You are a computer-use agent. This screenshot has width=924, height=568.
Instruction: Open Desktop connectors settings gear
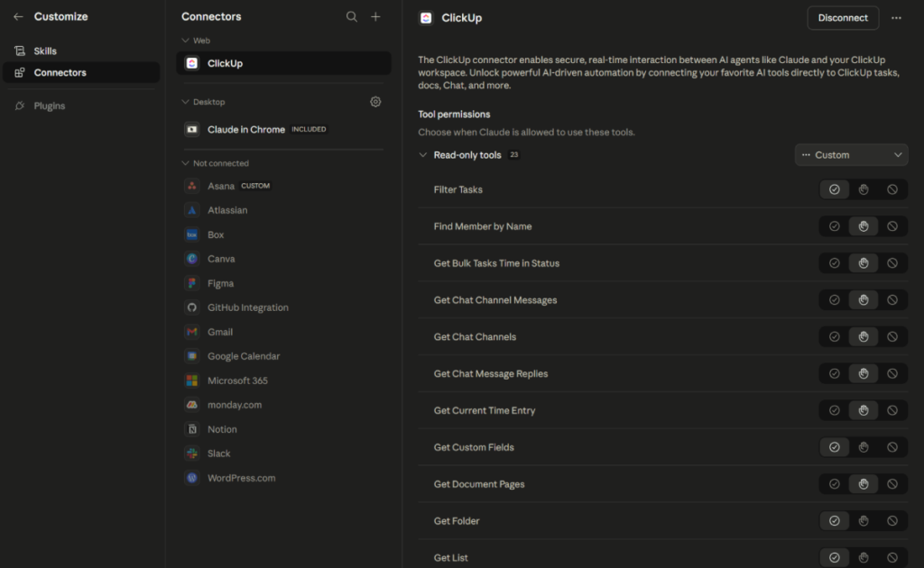pos(375,102)
